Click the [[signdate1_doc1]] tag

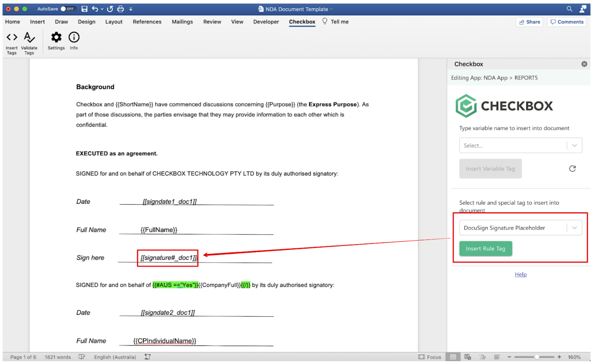[x=170, y=201]
